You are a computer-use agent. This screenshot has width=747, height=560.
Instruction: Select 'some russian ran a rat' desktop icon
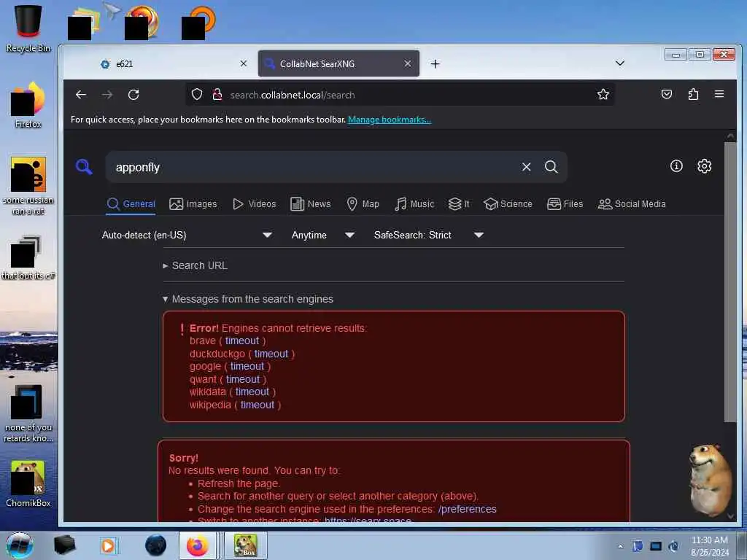click(28, 186)
